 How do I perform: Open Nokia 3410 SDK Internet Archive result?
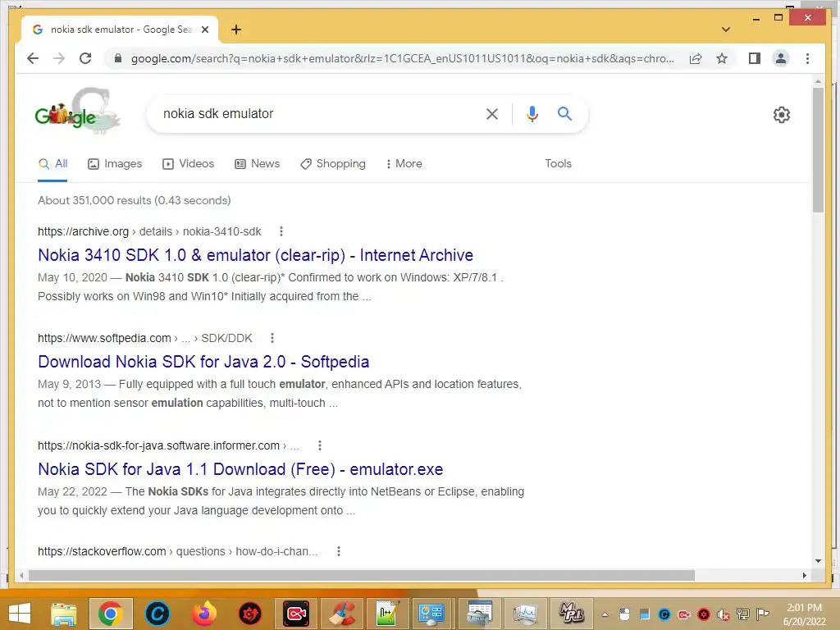coord(256,256)
